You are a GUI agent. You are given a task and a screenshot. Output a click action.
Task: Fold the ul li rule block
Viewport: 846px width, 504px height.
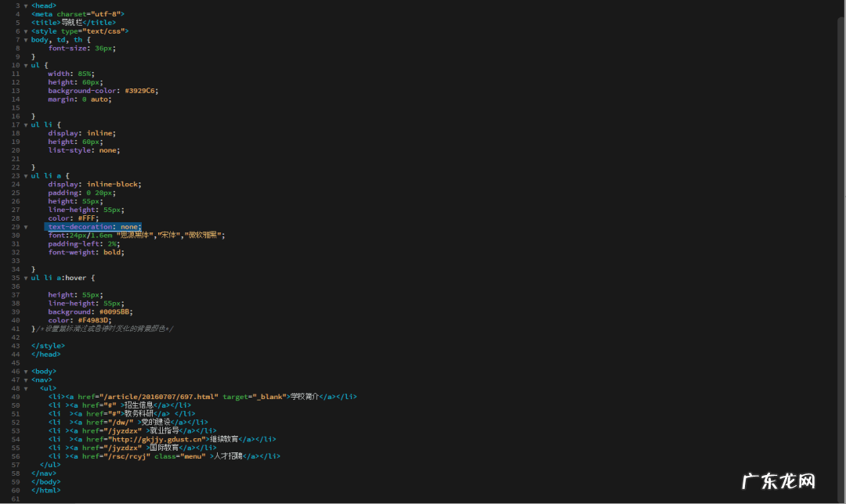25,124
